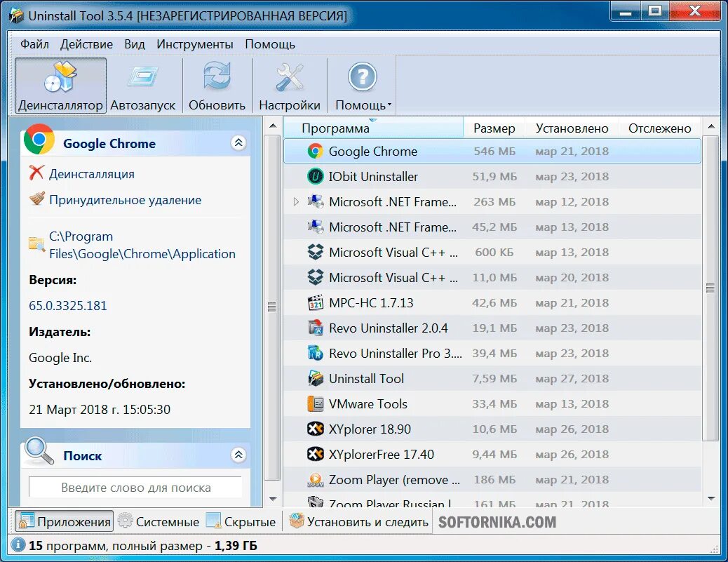Open the Помощь menu in menu bar
728x562 pixels.
point(270,44)
